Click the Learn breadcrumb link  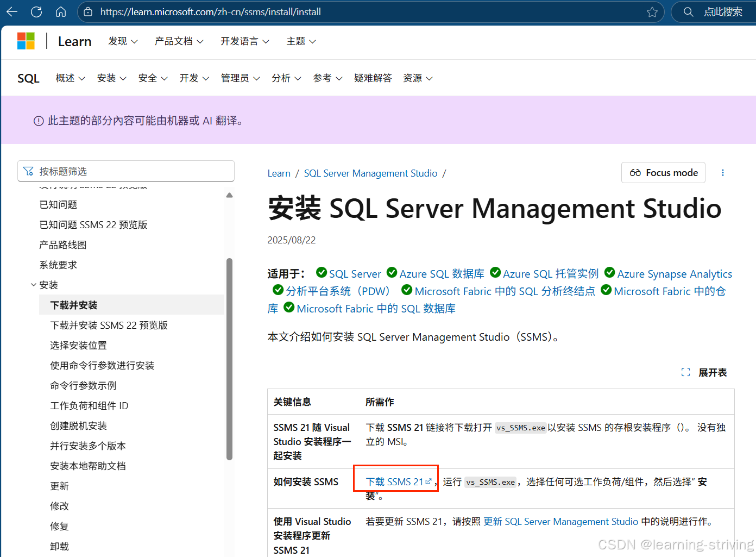(x=279, y=173)
